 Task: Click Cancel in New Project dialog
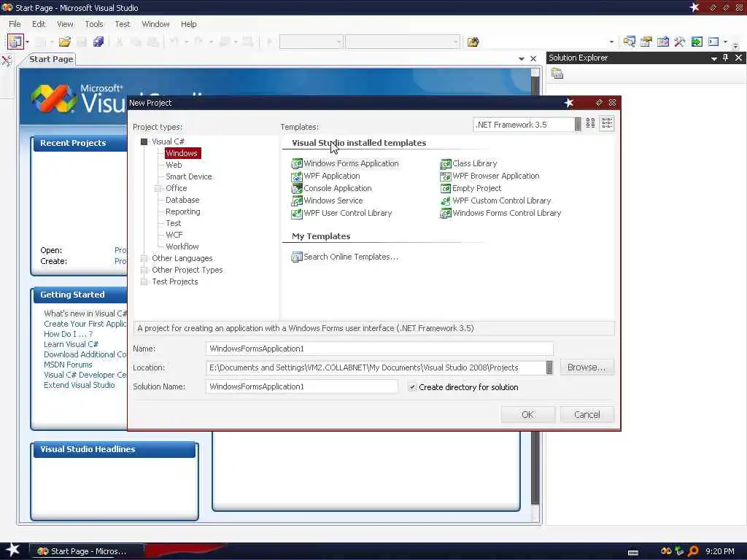tap(587, 414)
